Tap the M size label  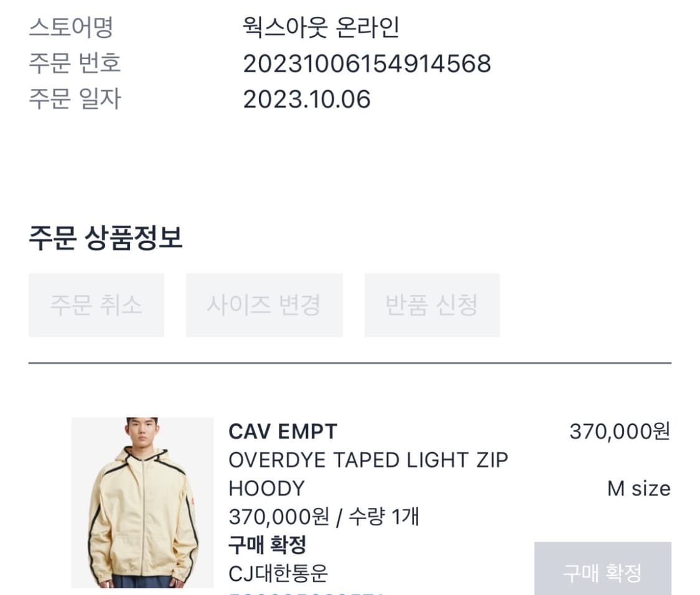point(638,489)
